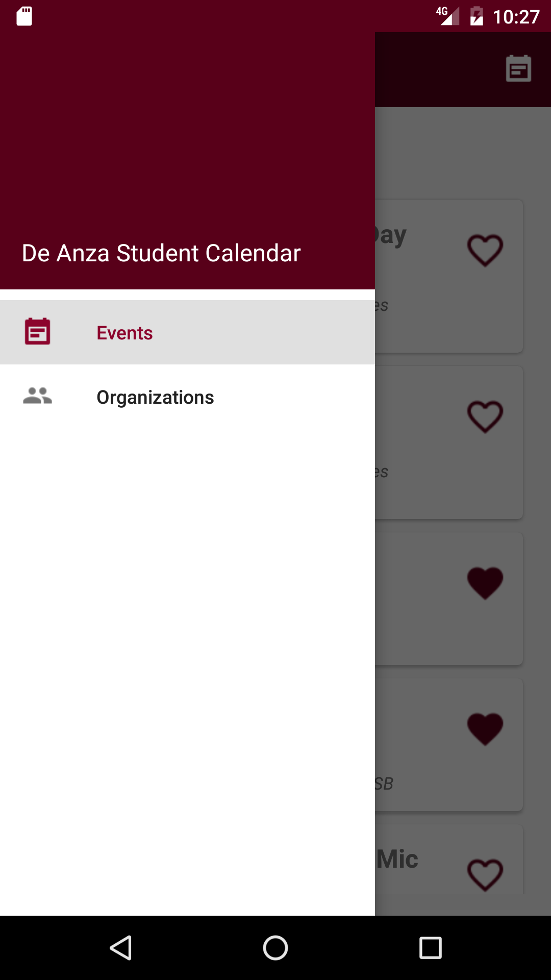
Task: Tap the De Anza Student Calendar header
Action: point(161,253)
